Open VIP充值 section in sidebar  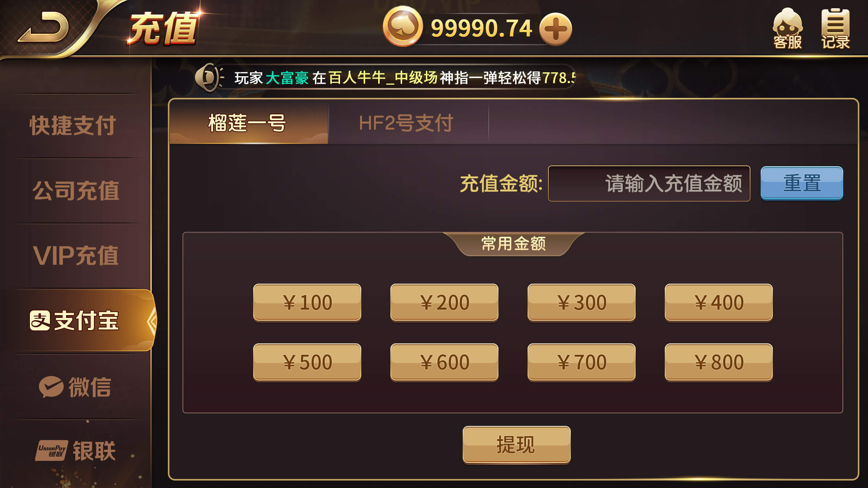[x=75, y=255]
